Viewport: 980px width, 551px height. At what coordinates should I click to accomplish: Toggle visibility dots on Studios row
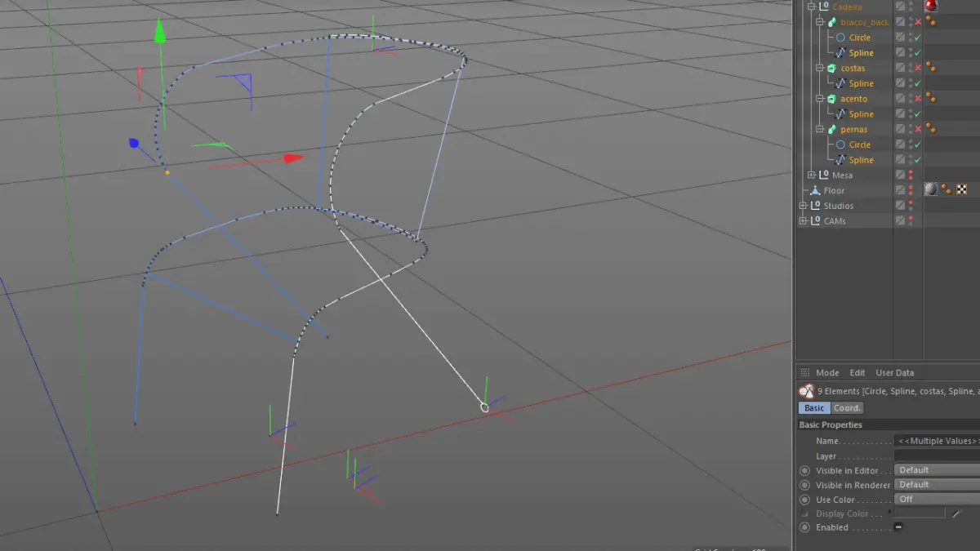(911, 206)
